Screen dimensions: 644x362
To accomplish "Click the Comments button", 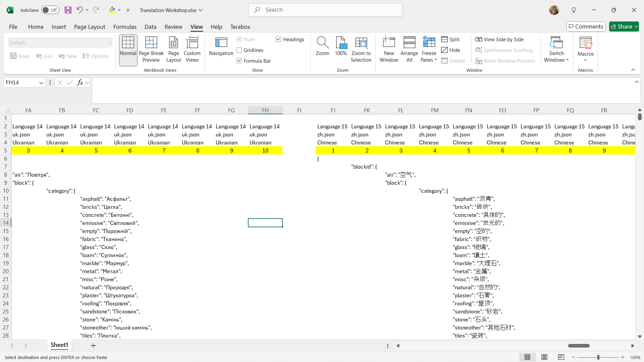I will pos(586,26).
